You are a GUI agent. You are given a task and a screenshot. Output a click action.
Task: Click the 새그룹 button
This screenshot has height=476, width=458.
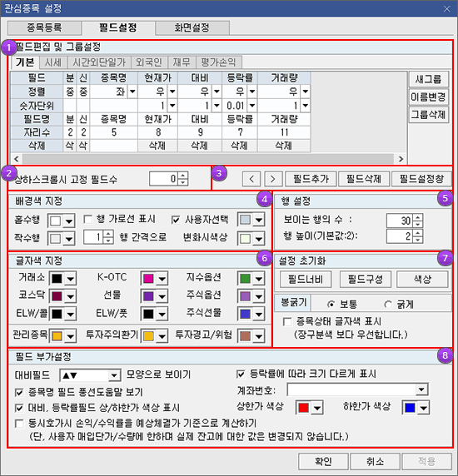(x=428, y=80)
